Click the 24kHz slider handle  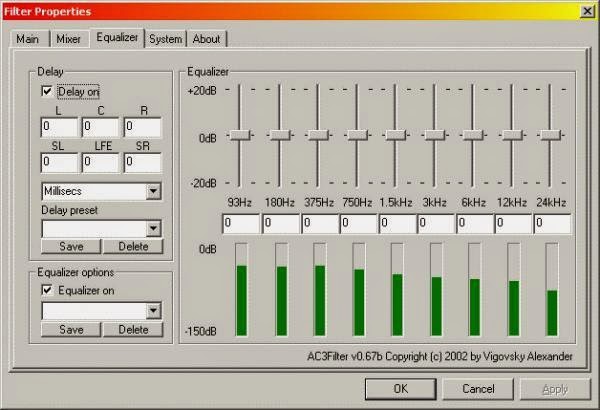[551, 135]
